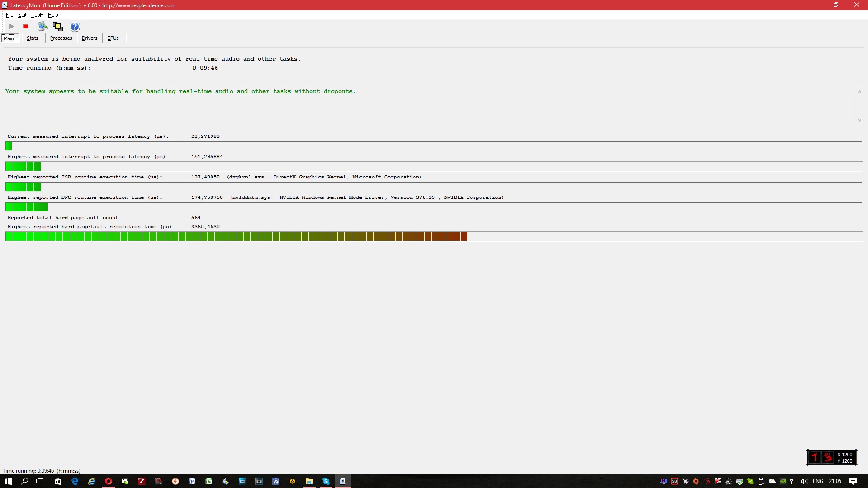Image resolution: width=868 pixels, height=488 pixels.
Task: Open the Tools menu
Action: click(37, 15)
